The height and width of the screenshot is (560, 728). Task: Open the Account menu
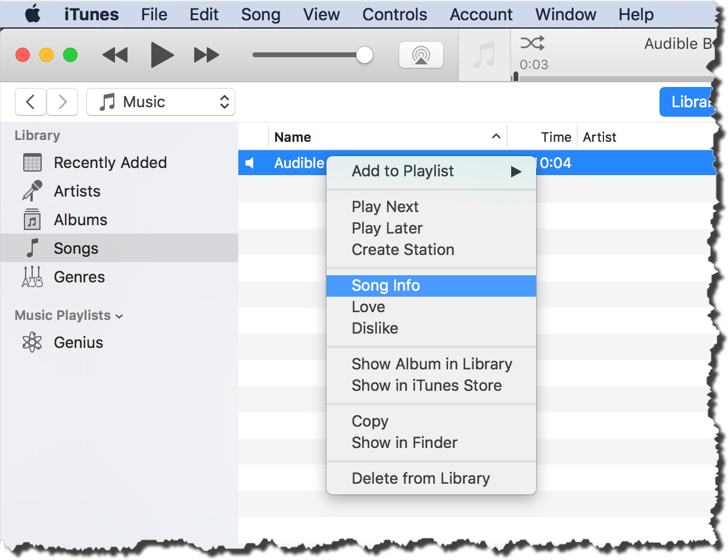pos(481,14)
